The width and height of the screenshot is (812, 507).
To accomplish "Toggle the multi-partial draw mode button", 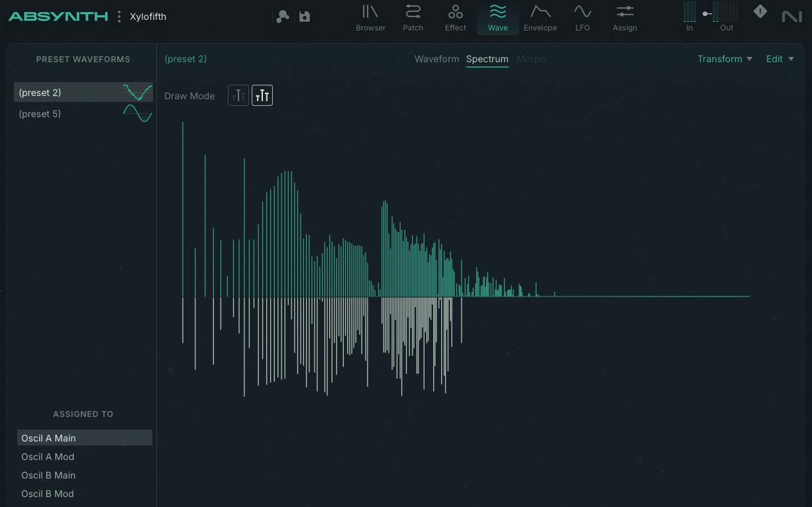I will [262, 95].
